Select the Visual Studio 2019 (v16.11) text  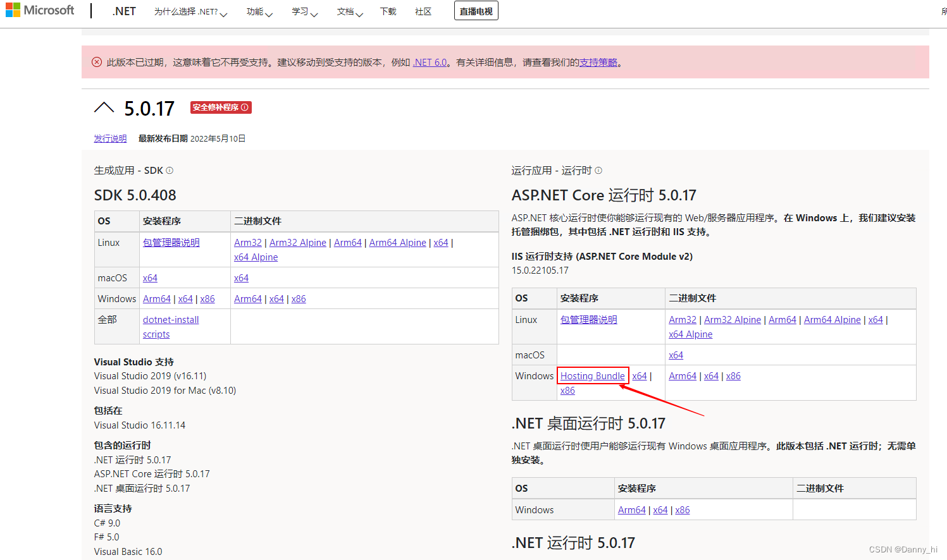pyautogui.click(x=151, y=376)
